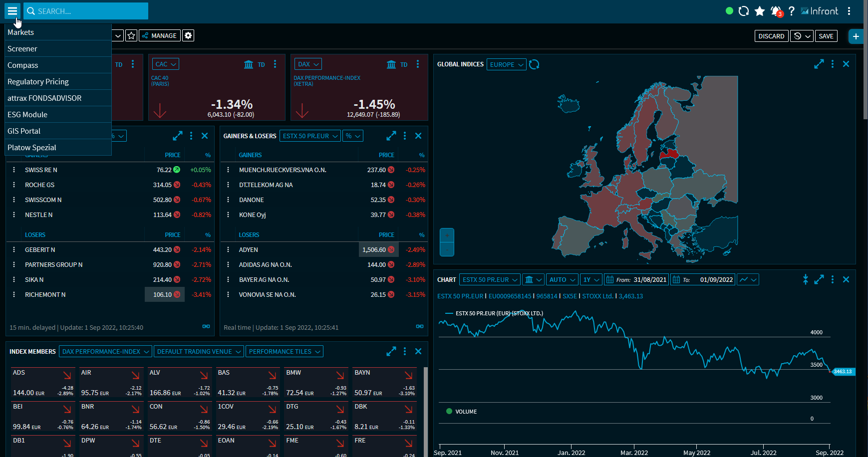Click the favorites star in top bar
Viewport: 868px width, 457px height.
760,11
